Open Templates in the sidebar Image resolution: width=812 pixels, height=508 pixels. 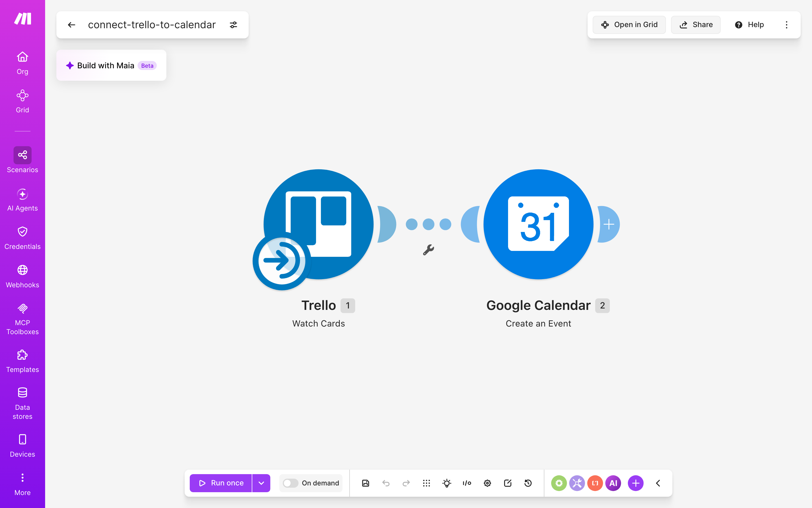[x=23, y=361]
